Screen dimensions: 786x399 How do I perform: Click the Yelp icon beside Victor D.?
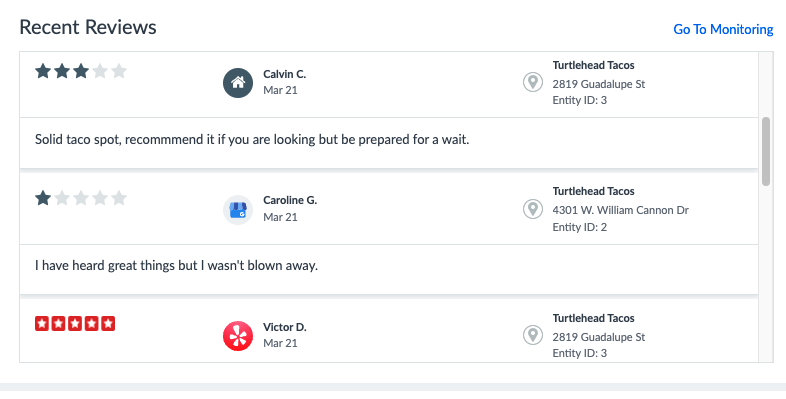click(x=238, y=336)
